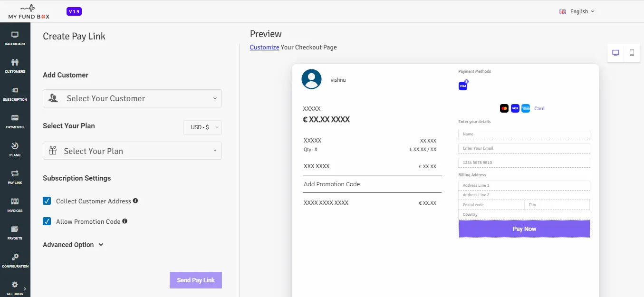644x297 pixels.
Task: Click the Address Line 1 field
Action: tap(524, 185)
